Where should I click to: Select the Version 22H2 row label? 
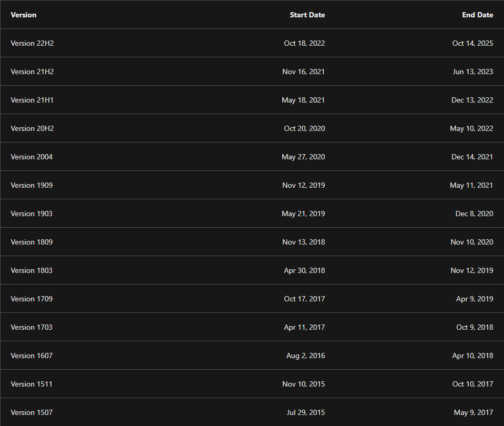[x=32, y=43]
